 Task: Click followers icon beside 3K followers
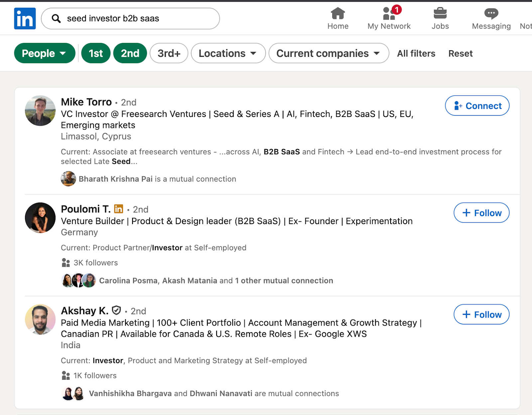tap(66, 263)
